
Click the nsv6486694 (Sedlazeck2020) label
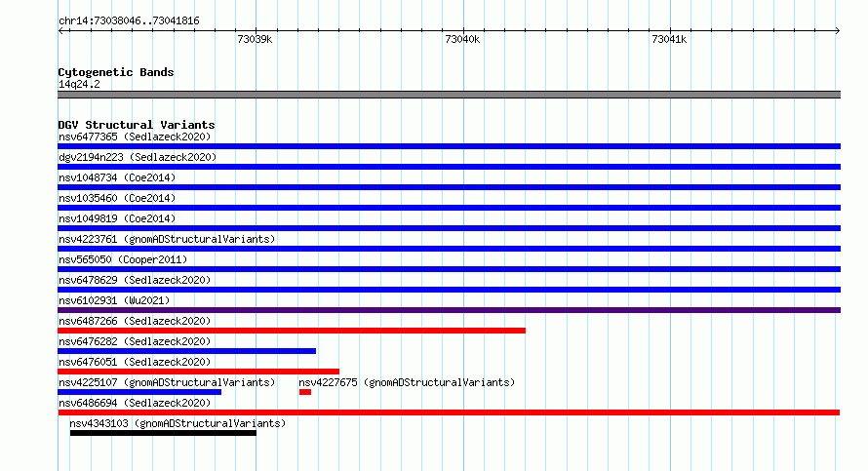click(135, 403)
